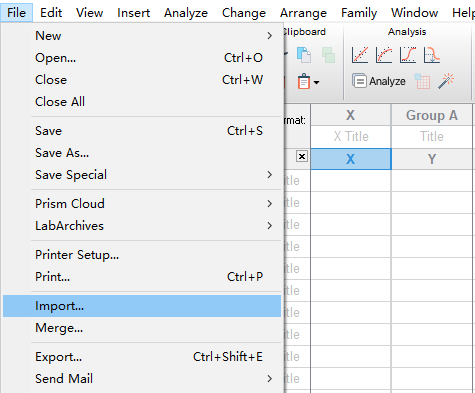Expand the Send Mail submenu
The image size is (475, 393).
(270, 379)
